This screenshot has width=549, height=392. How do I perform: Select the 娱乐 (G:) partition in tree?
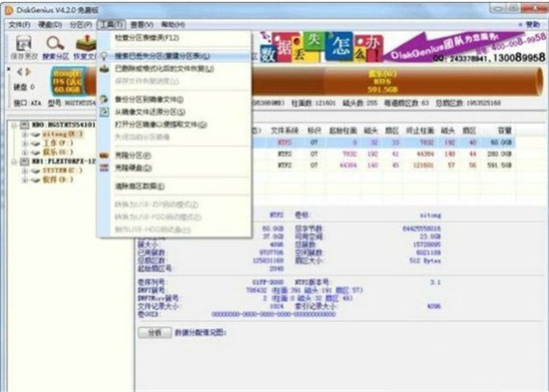pyautogui.click(x=58, y=153)
